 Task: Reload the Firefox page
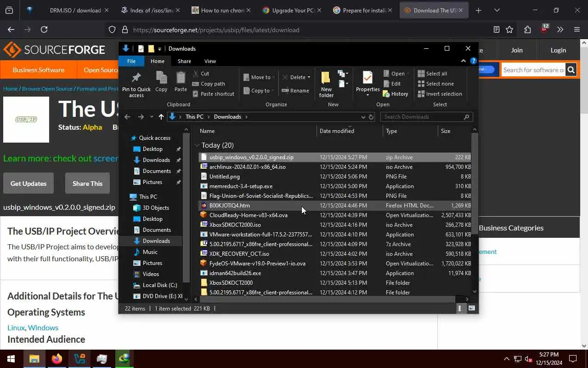point(44,30)
